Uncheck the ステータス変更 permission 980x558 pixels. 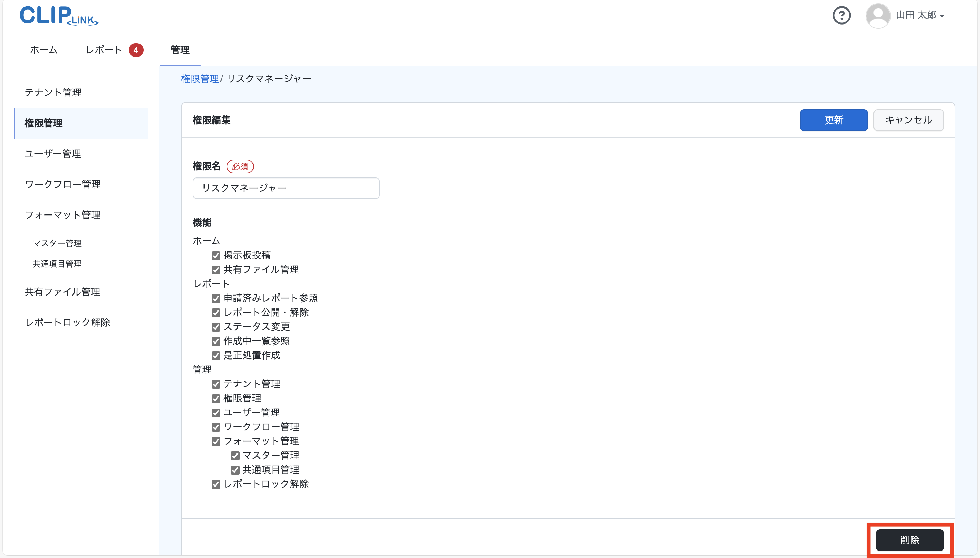[x=216, y=327]
